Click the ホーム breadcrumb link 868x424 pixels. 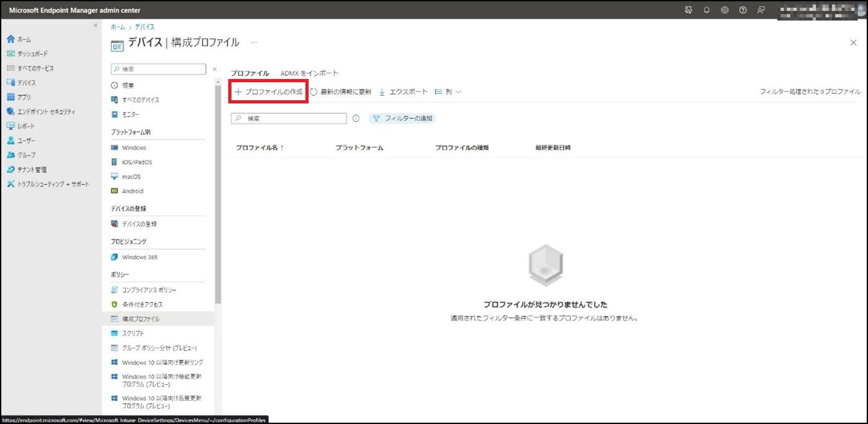point(118,27)
